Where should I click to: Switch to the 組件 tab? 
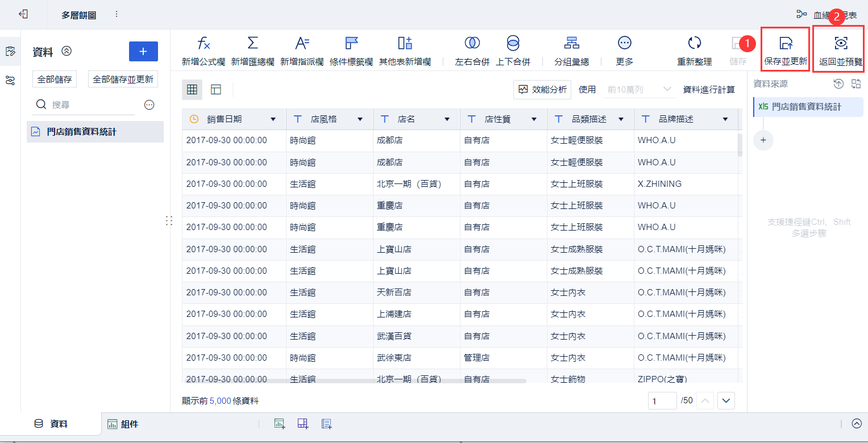(x=123, y=424)
